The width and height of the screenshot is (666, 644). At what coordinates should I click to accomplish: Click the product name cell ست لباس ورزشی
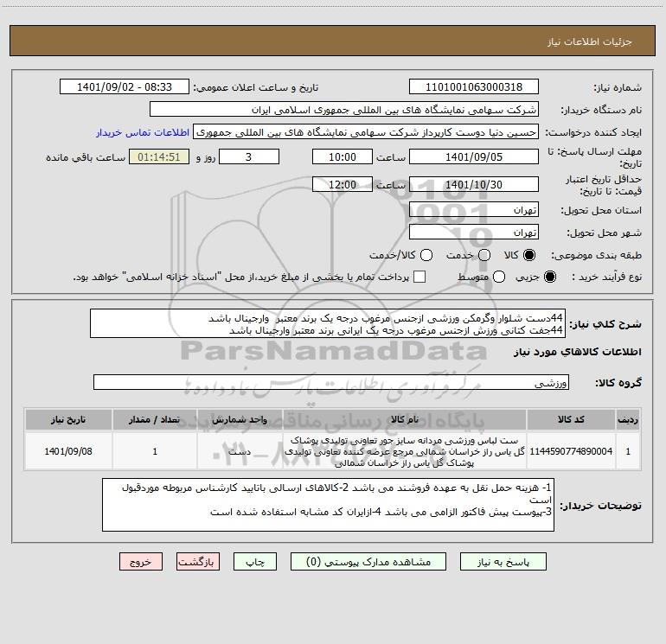tap(405, 451)
